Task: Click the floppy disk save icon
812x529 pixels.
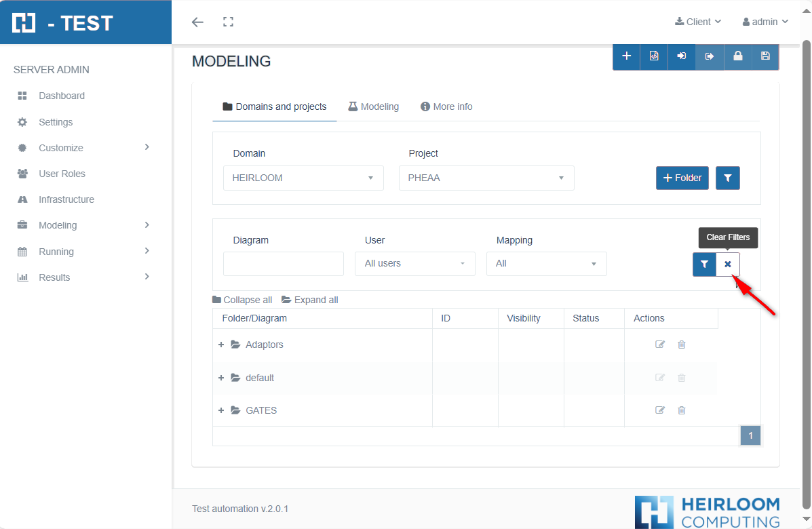Action: (765, 56)
